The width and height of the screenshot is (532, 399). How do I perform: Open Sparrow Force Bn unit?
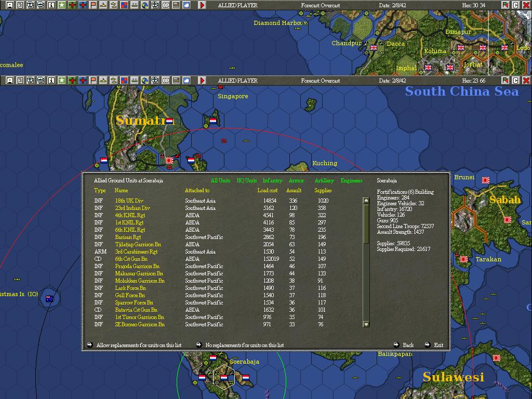134,303
